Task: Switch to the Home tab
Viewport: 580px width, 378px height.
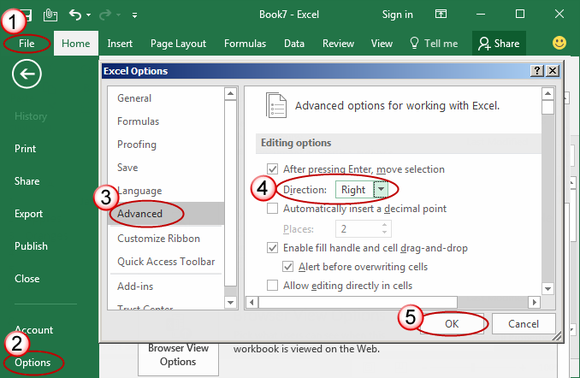Action: 76,43
